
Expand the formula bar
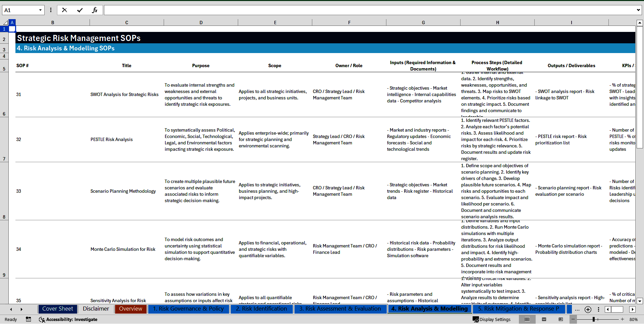click(x=638, y=10)
